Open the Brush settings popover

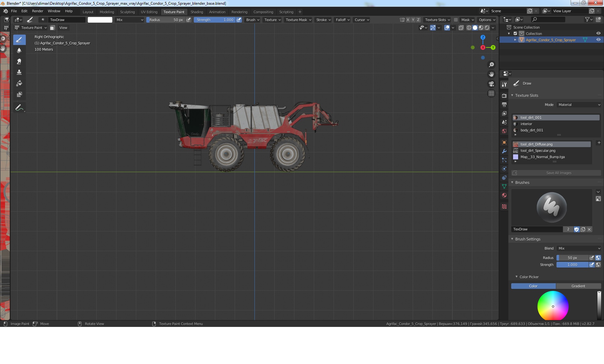(253, 20)
